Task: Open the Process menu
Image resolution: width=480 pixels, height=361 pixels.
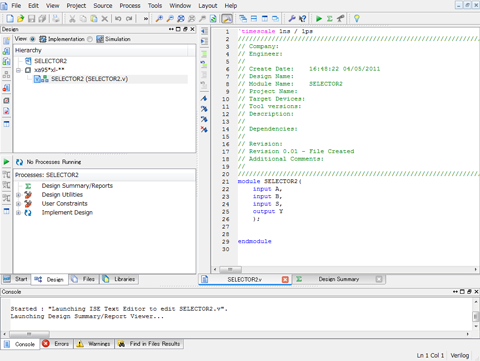Action: 130,6
